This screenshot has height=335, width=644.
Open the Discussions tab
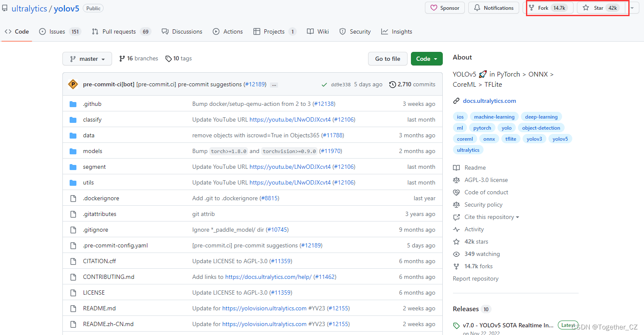coord(182,31)
